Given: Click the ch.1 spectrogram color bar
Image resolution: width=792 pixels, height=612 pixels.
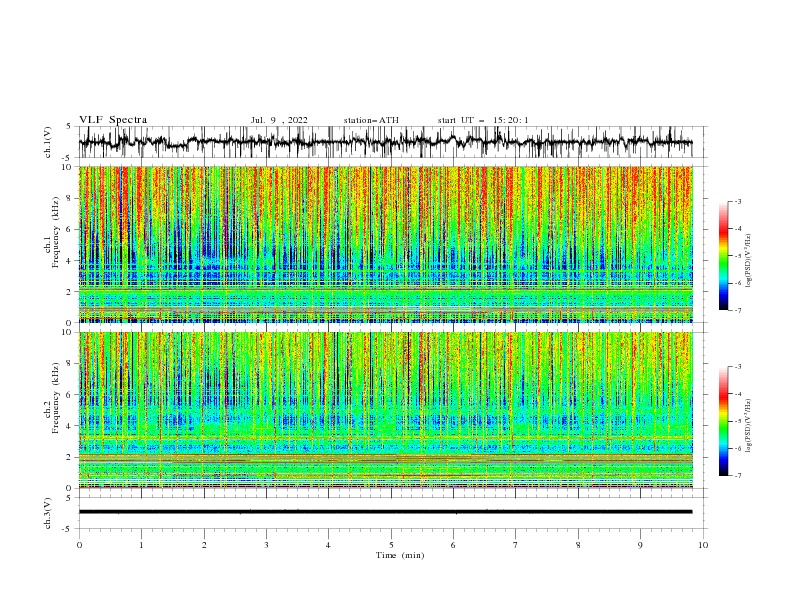Looking at the screenshot, I should 724,256.
